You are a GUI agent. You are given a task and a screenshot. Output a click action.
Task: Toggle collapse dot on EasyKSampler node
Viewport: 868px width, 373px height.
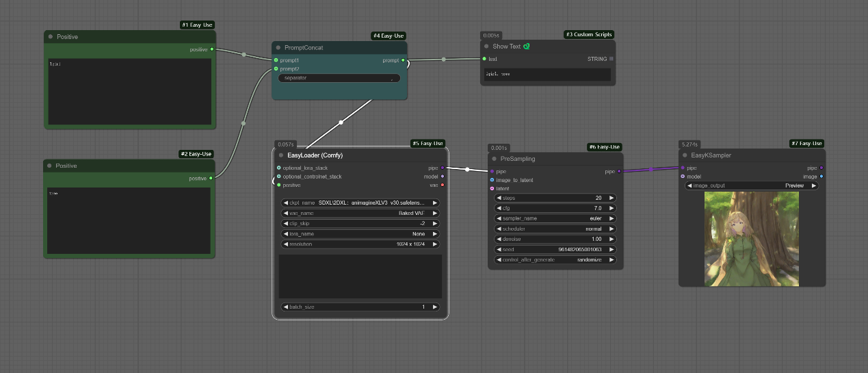pos(685,155)
